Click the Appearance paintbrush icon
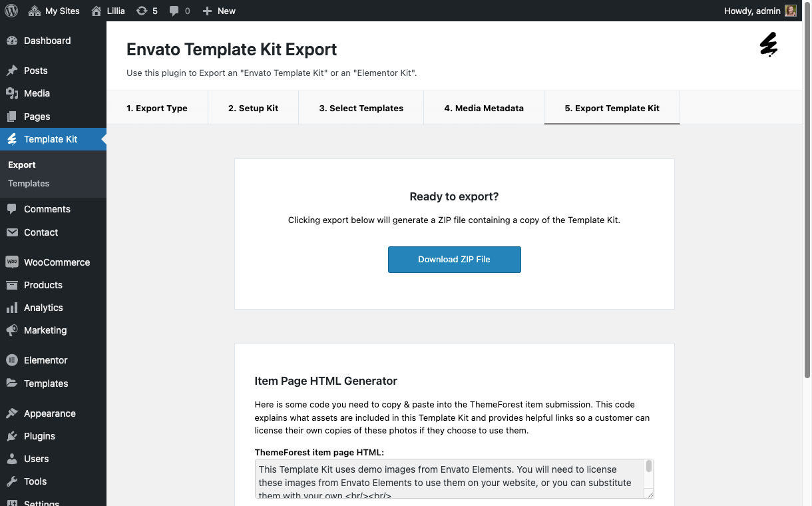 [x=12, y=413]
